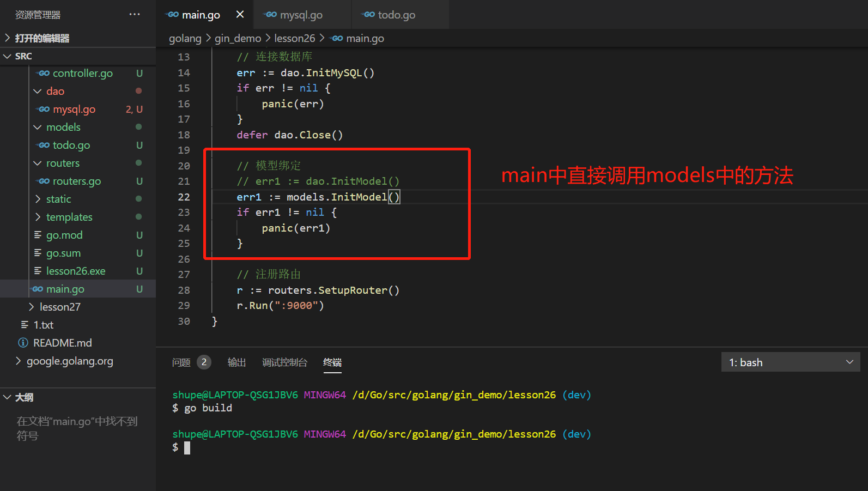This screenshot has height=491, width=868.
Task: Click Go file icon beside main.go in tree
Action: pyautogui.click(x=38, y=289)
